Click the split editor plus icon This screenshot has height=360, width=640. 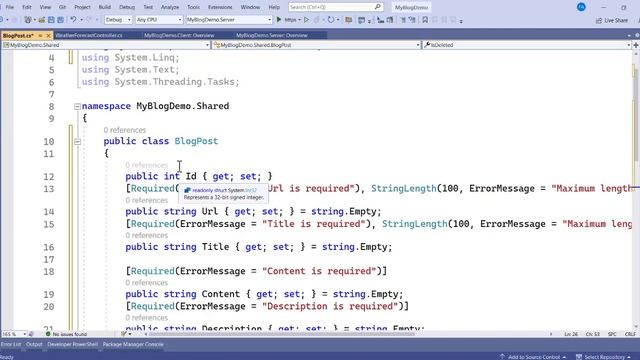click(x=636, y=45)
